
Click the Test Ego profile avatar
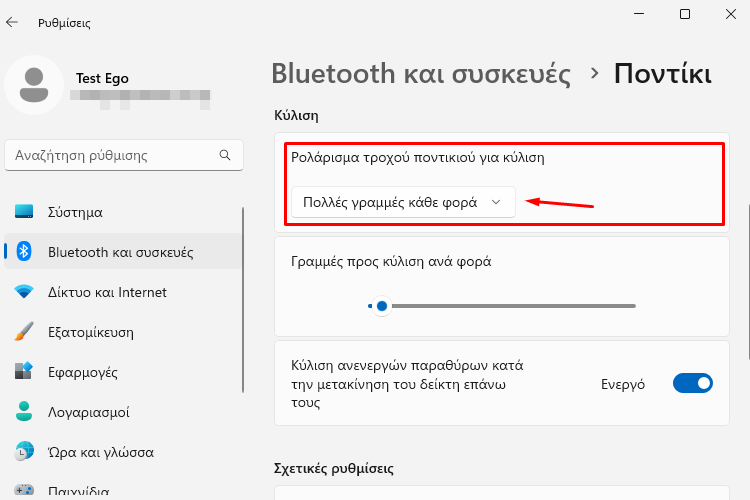pos(34,85)
